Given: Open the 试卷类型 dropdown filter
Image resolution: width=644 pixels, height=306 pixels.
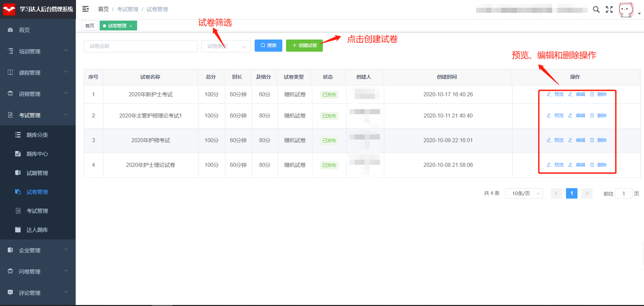Looking at the screenshot, I should [226, 46].
